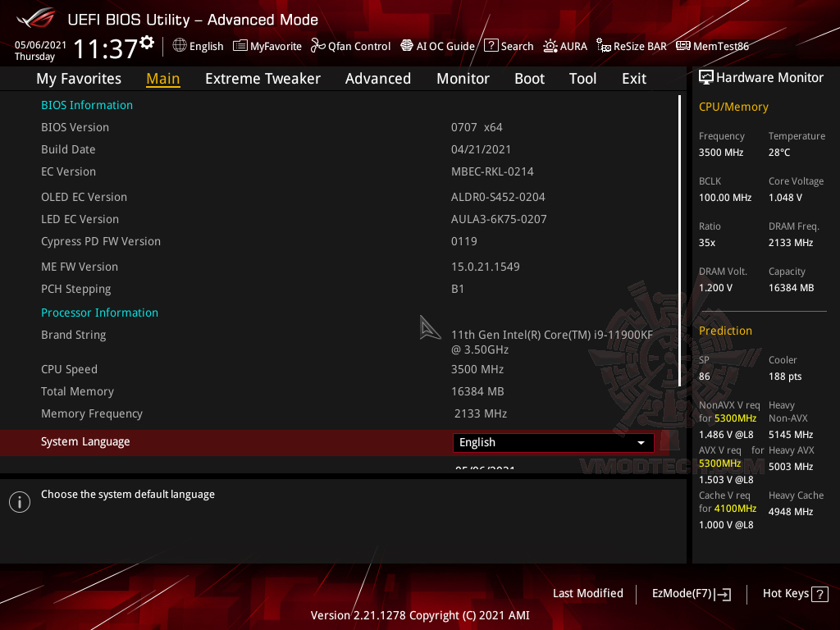840x630 pixels.
Task: Click the 15.0.21.1549 ME FW value
Action: 486,267
